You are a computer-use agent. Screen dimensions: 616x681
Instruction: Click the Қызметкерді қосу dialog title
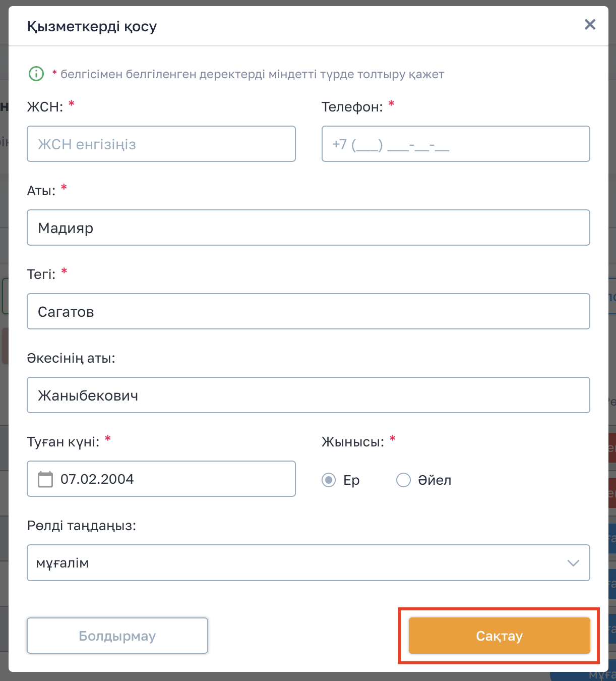(x=92, y=26)
